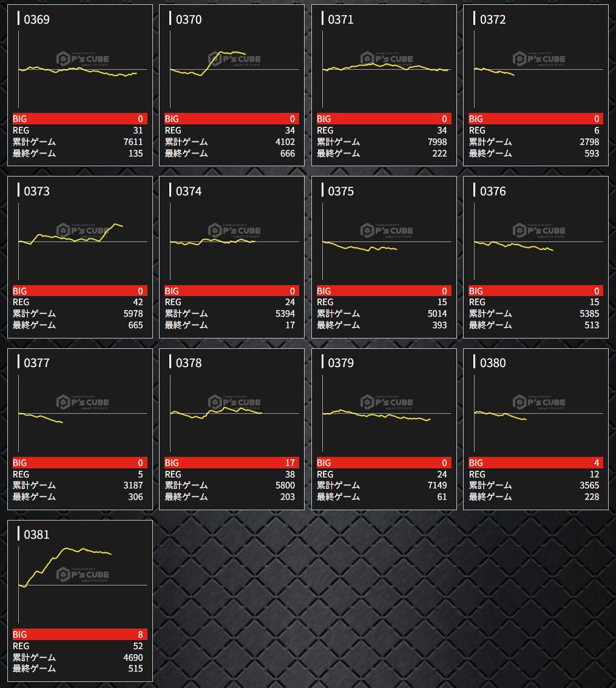Image resolution: width=616 pixels, height=688 pixels.
Task: Select the 0370 machine heading
Action: point(188,19)
